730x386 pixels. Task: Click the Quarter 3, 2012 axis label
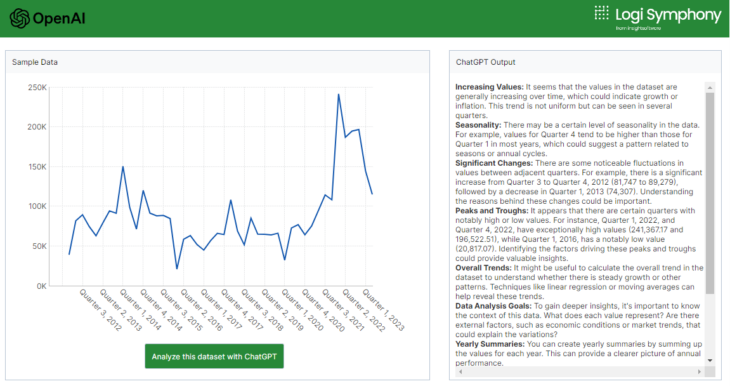tap(101, 310)
